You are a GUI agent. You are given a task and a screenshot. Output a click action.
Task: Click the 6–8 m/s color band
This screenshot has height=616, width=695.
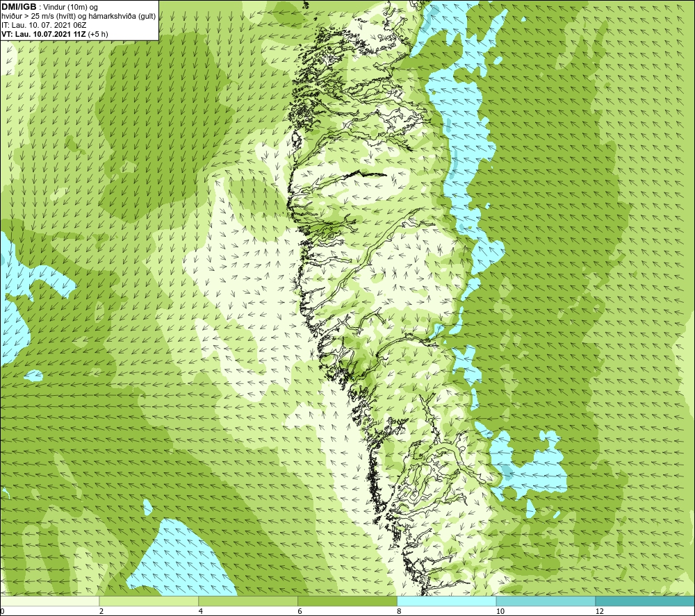point(347,601)
